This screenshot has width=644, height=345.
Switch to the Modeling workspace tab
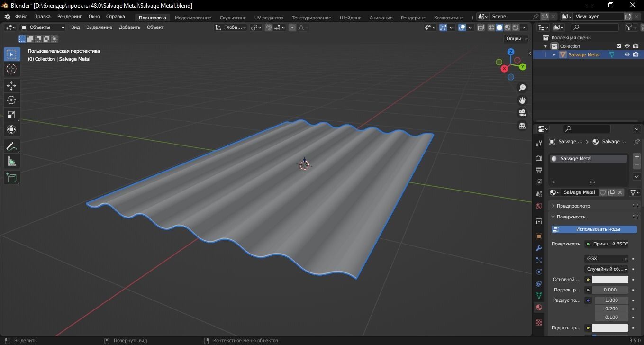193,18
